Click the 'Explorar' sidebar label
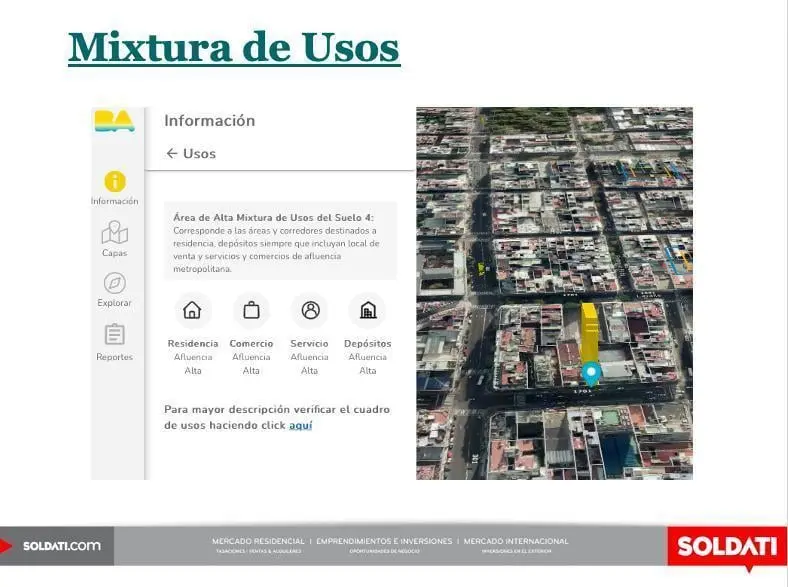The image size is (788, 587). click(x=115, y=303)
